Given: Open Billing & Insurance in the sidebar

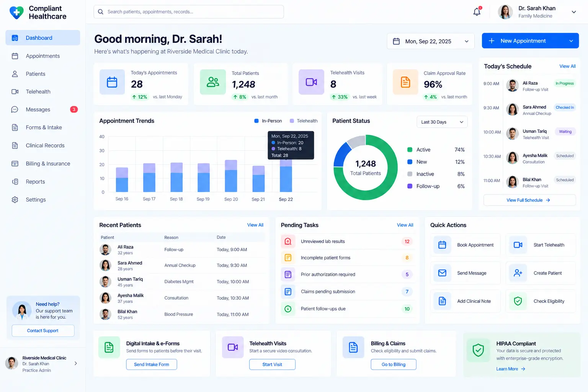Looking at the screenshot, I should (43, 163).
